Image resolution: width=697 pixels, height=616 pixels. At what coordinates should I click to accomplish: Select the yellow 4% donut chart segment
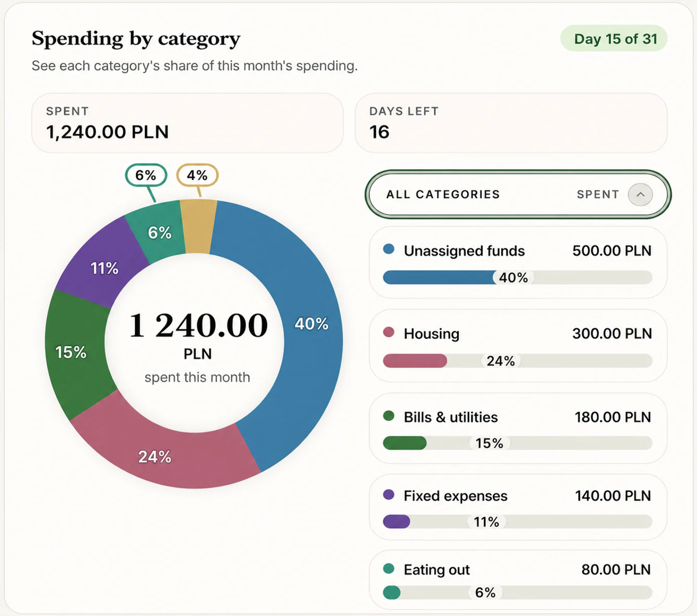[x=198, y=226]
